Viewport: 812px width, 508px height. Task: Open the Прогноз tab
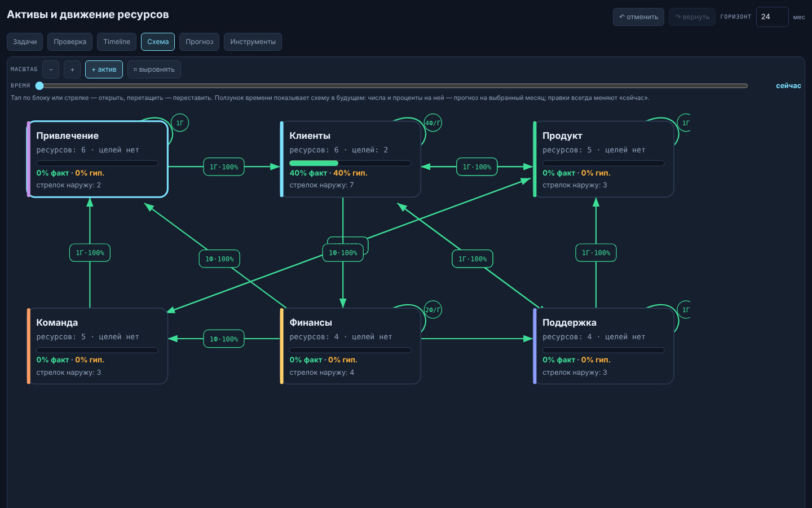point(200,42)
